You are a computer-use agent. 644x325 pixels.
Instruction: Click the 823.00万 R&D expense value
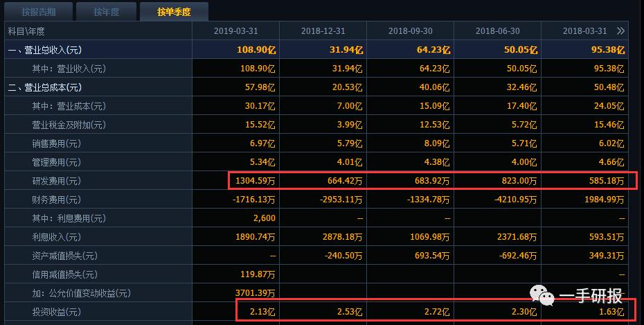tap(519, 181)
